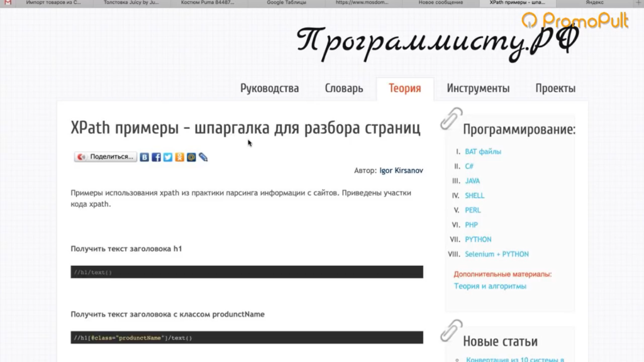The height and width of the screenshot is (362, 644).
Task: Open the pinned Gmail tab icon
Action: pos(8,3)
